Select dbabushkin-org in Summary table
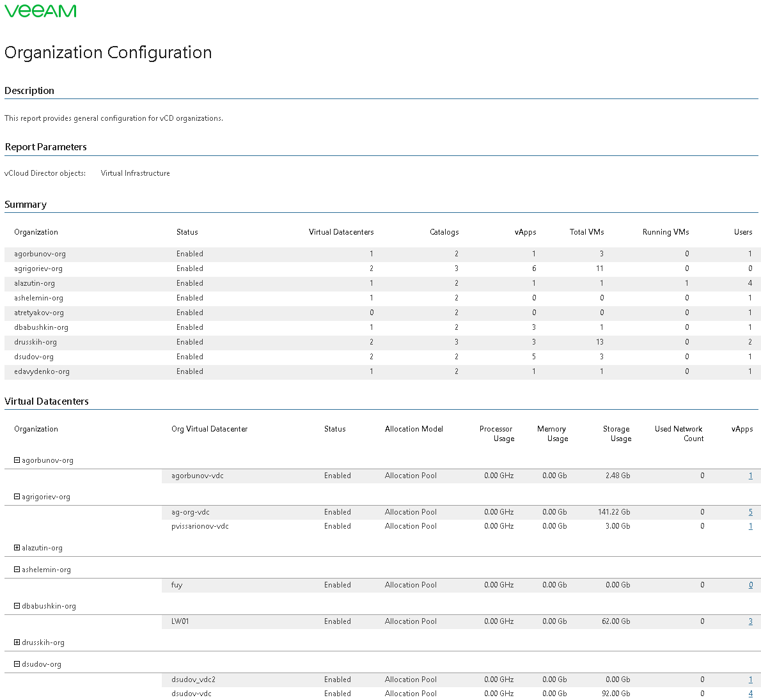The image size is (761, 700). coord(42,327)
